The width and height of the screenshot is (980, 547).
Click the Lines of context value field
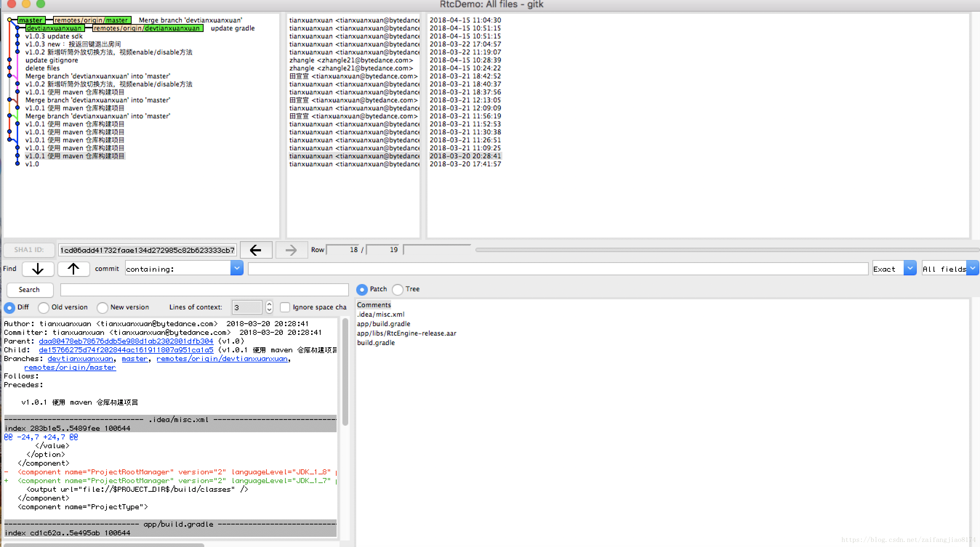point(247,307)
